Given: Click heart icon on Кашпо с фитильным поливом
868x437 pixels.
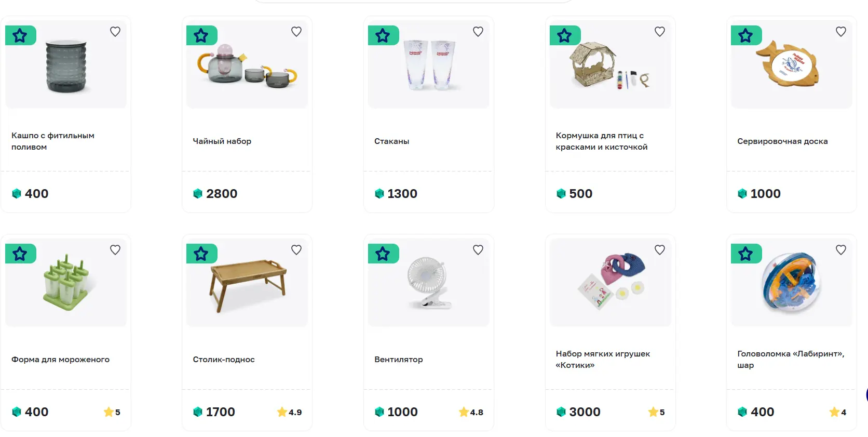Looking at the screenshot, I should (x=115, y=32).
